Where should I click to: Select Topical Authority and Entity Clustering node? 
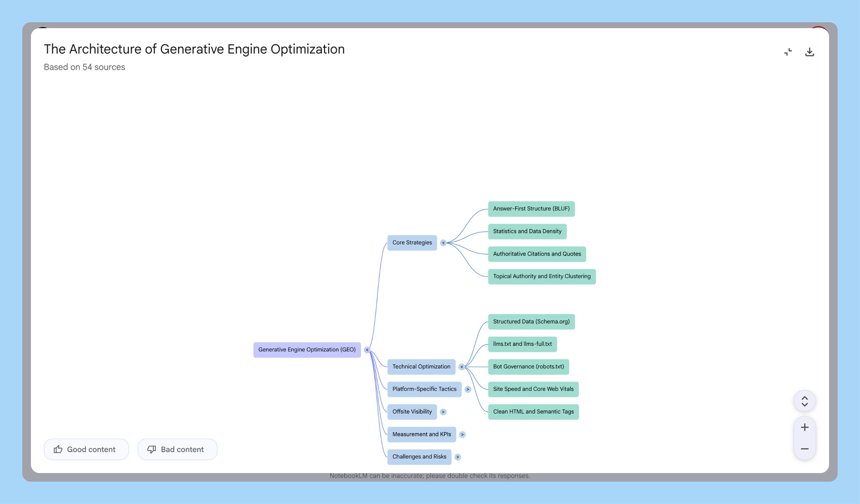tap(542, 277)
